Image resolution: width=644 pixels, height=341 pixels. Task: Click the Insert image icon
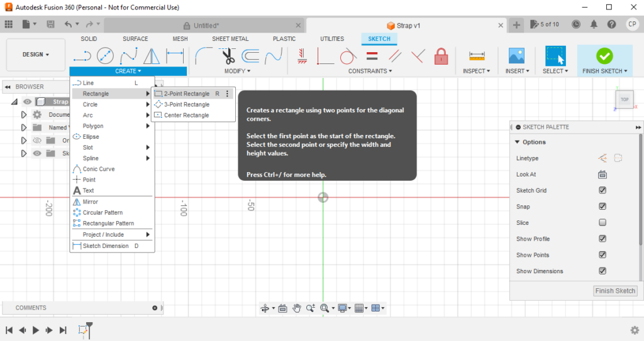pos(516,57)
